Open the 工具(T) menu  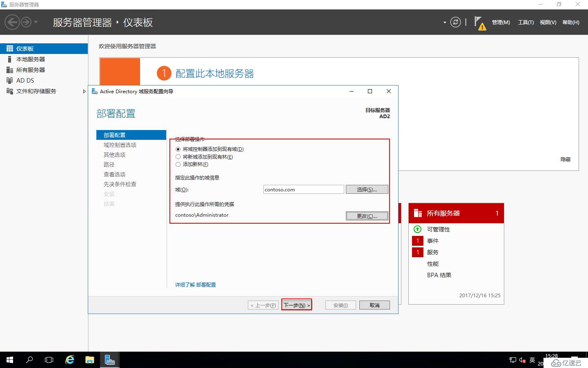click(526, 22)
